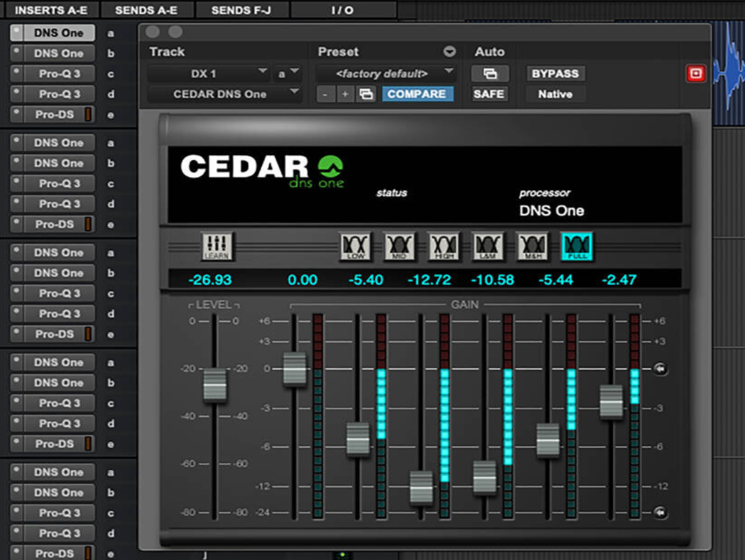This screenshot has height=560, width=745.
Task: Open the highlighted DNS One insert slot
Action: 59,33
